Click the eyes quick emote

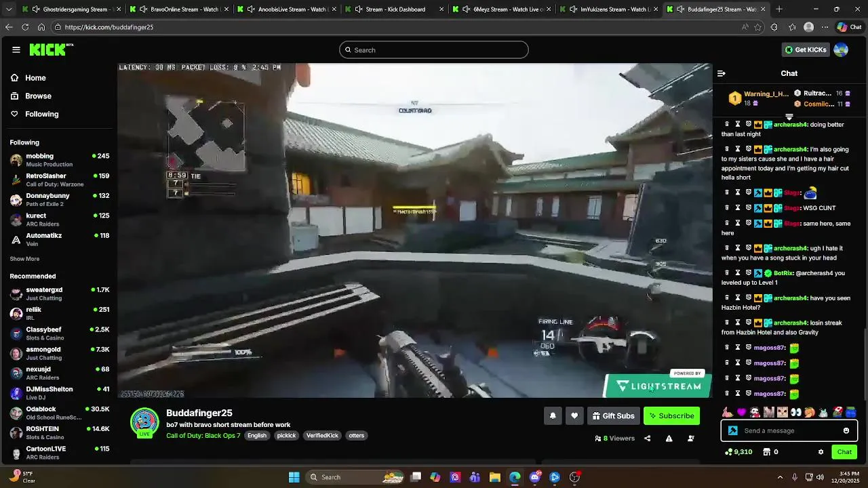point(796,412)
